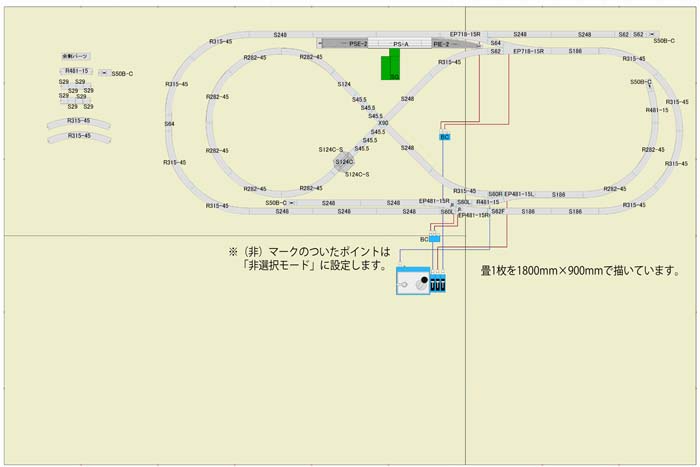This screenshot has height=467, width=700.
Task: Click the tatami size 1800mm×900mm note
Action: point(580,271)
